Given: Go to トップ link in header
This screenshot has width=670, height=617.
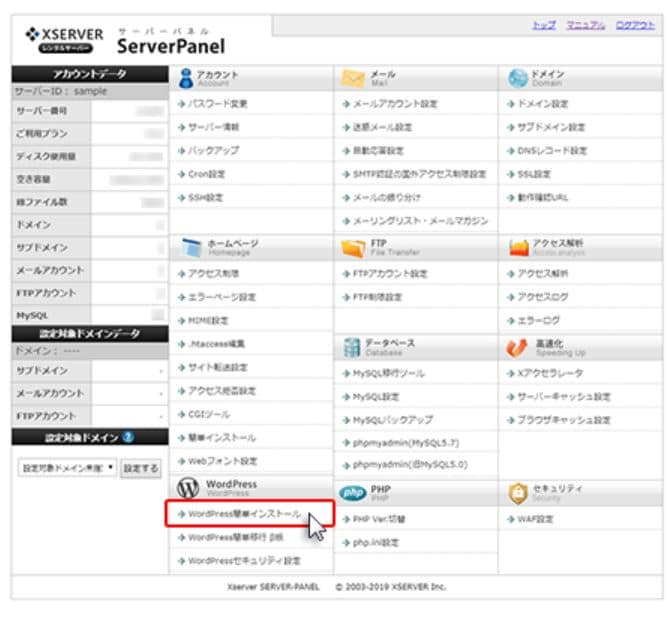Looking at the screenshot, I should [x=543, y=25].
